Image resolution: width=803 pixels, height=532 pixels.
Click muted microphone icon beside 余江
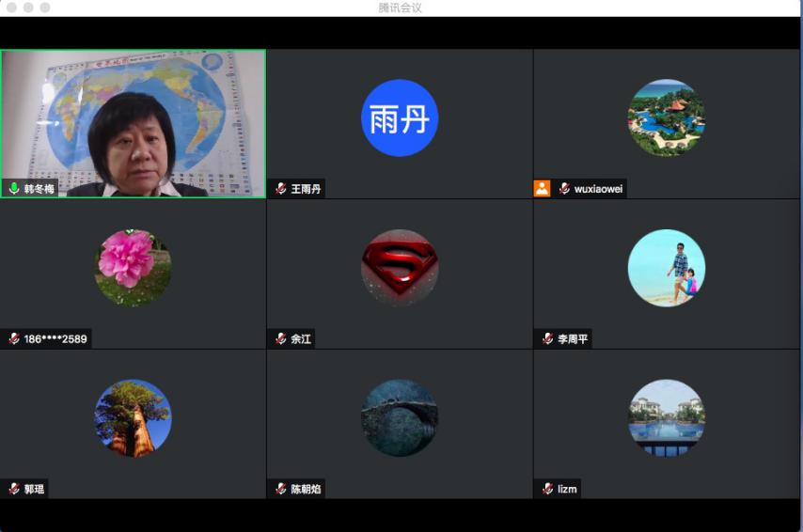[280, 339]
